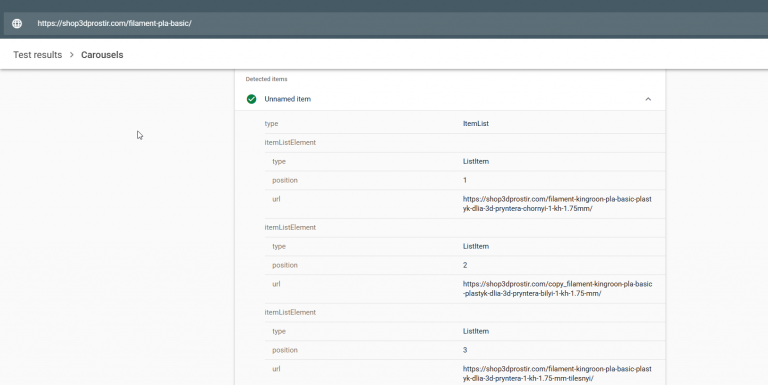Click the url label in position 2 item

[x=276, y=284]
